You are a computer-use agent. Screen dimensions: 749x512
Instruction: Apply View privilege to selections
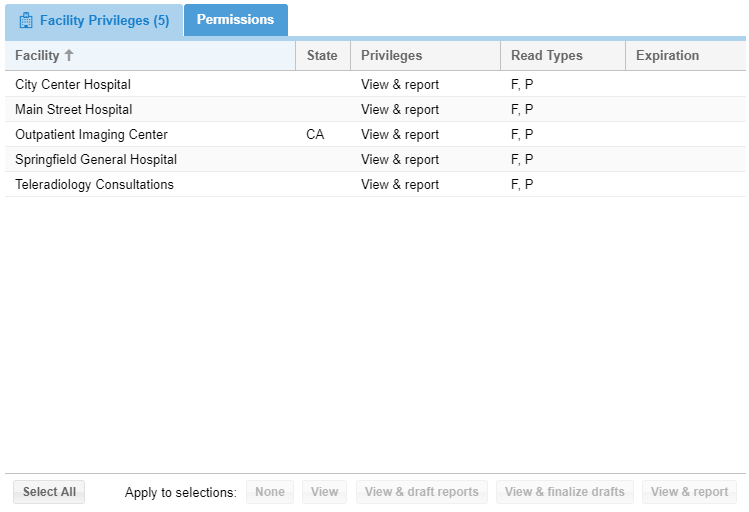pyautogui.click(x=324, y=492)
